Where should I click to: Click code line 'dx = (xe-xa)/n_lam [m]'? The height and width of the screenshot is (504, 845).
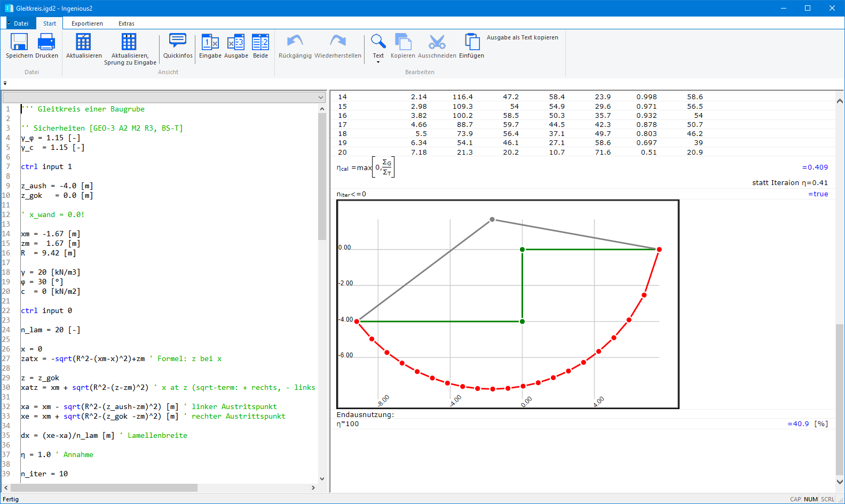68,435
